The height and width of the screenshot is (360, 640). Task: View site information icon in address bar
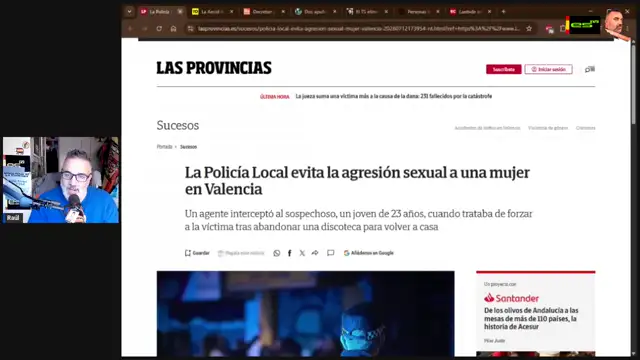190,29
